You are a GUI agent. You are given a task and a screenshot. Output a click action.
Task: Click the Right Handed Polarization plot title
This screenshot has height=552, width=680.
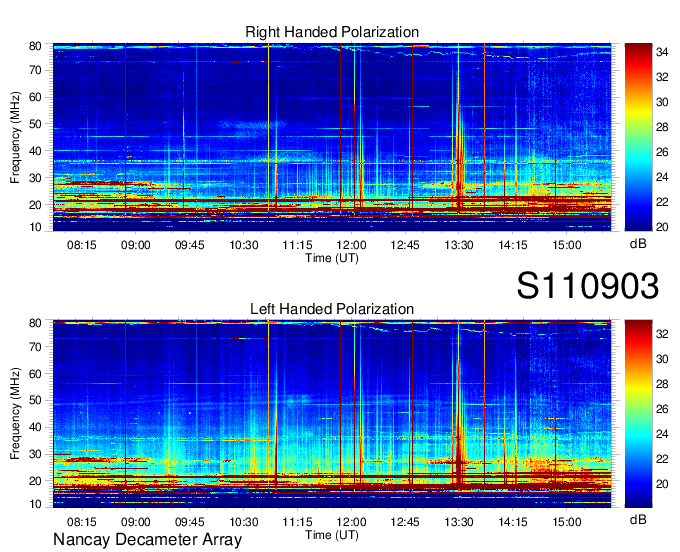(332, 32)
